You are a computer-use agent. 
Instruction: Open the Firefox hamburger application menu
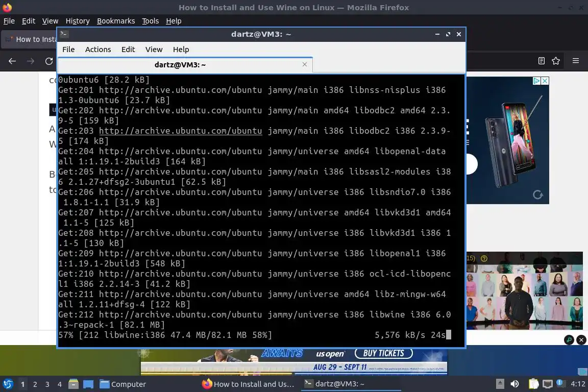[x=576, y=61]
